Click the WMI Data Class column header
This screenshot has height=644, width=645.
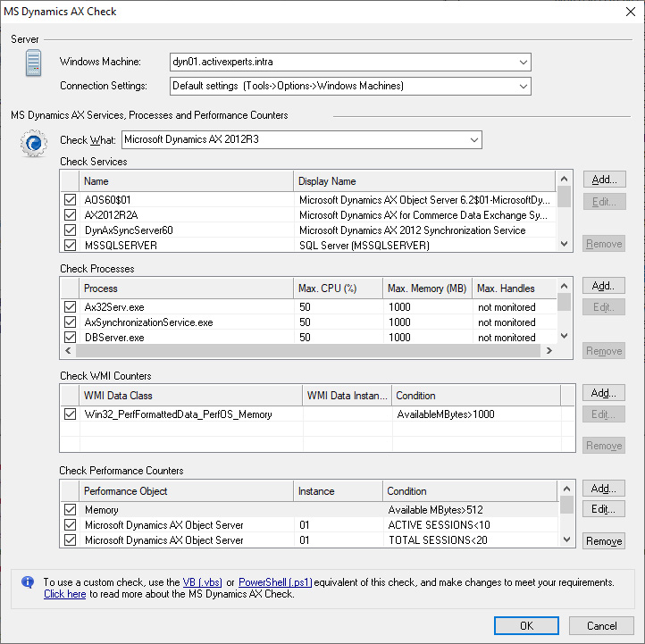click(190, 396)
